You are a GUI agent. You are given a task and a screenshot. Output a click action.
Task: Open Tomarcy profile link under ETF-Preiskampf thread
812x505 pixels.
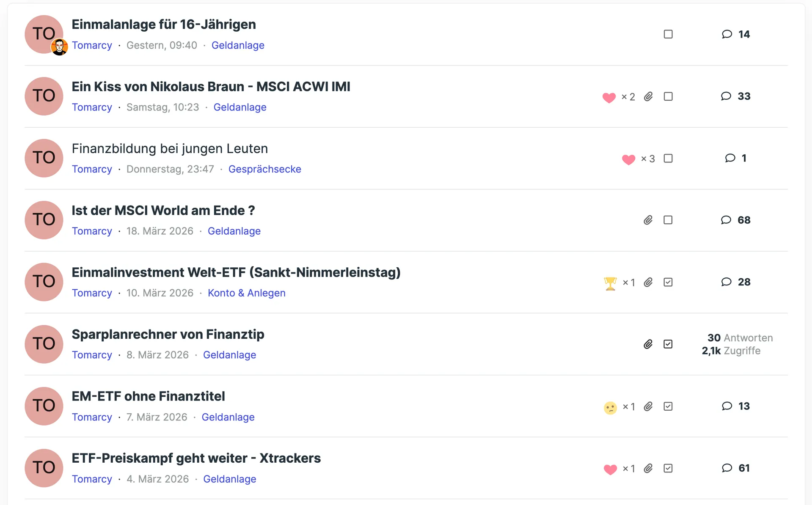pos(92,479)
